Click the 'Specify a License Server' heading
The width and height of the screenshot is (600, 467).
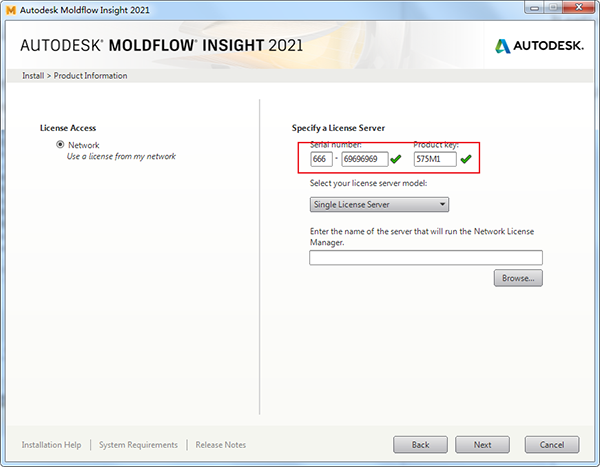tap(338, 128)
